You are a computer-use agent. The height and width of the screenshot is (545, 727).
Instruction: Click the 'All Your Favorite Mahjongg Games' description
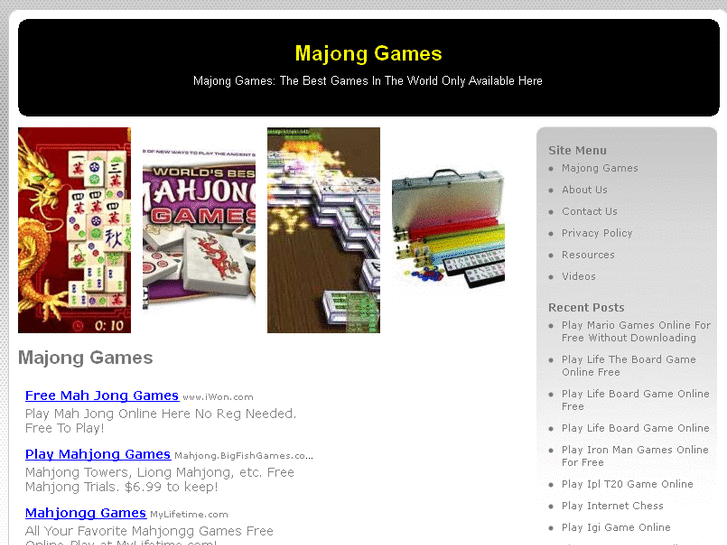tap(149, 535)
